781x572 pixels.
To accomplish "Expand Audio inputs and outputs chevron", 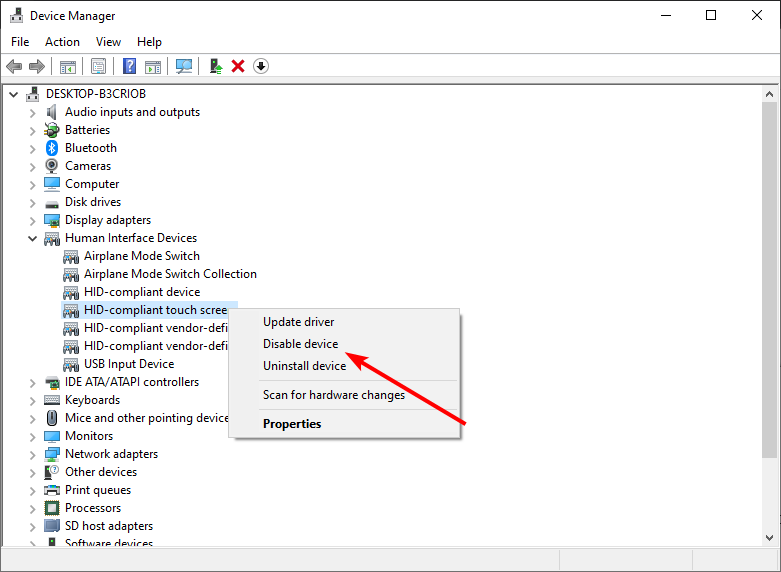I will (33, 113).
